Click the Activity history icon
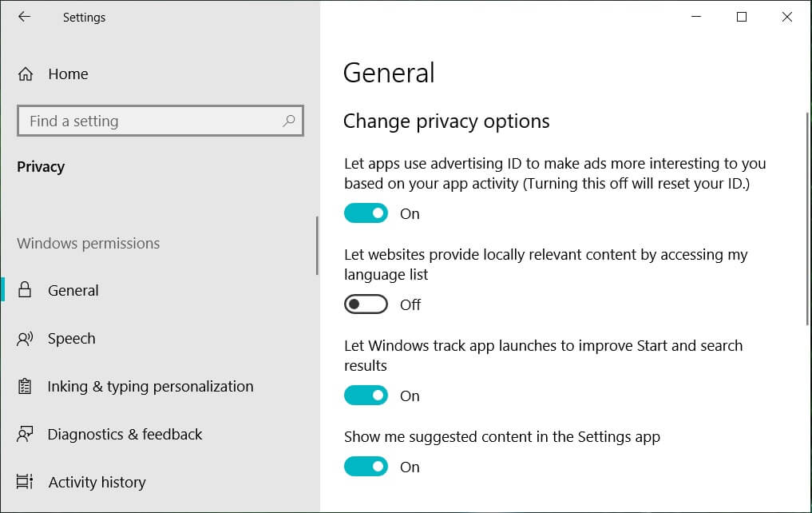This screenshot has width=812, height=513. pos(26,482)
